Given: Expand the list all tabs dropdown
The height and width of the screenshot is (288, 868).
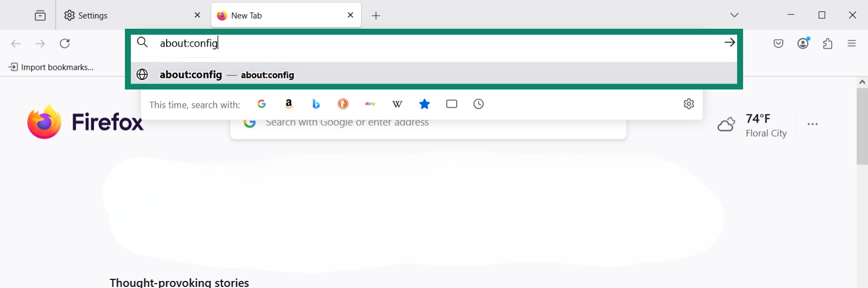Looking at the screenshot, I should (x=734, y=15).
